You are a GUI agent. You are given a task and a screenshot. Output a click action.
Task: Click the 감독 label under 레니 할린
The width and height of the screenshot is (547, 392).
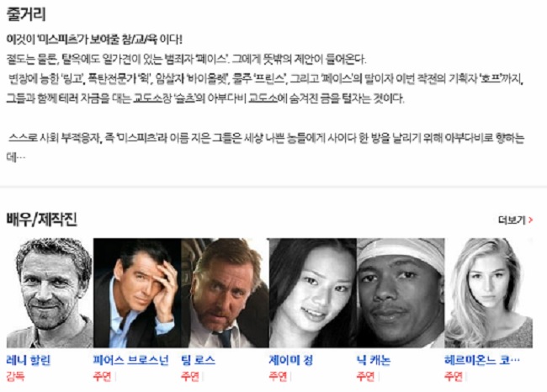(15, 376)
